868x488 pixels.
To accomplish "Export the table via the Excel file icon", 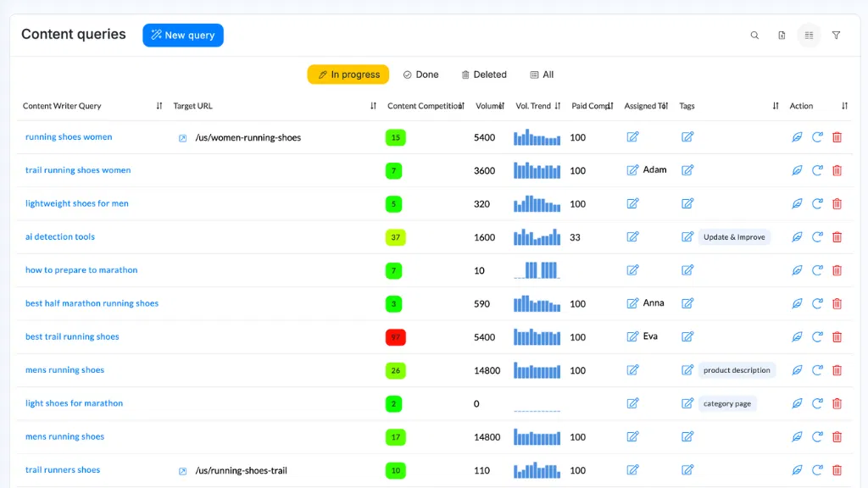I will click(x=782, y=35).
